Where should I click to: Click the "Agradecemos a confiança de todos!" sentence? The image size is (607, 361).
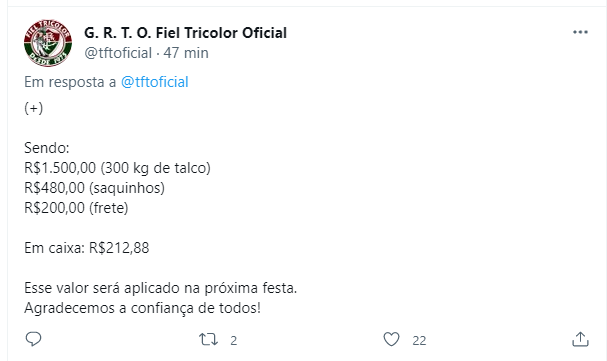click(x=142, y=308)
